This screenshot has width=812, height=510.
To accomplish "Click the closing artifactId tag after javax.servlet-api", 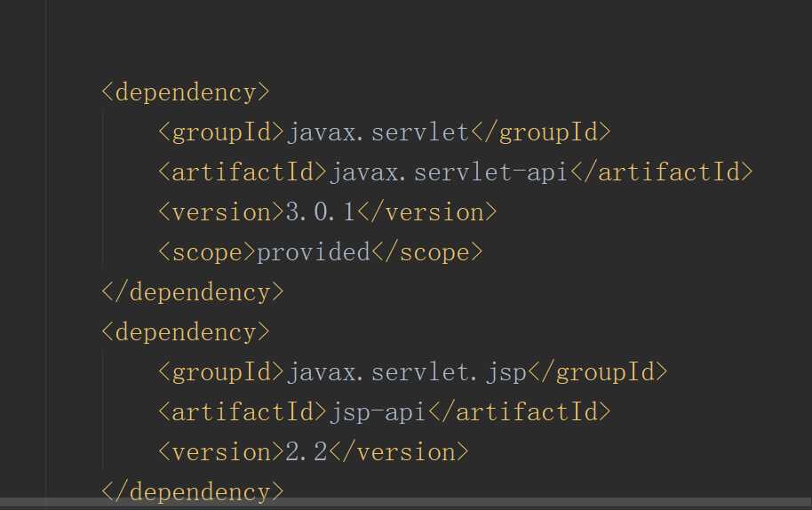I will point(661,172).
